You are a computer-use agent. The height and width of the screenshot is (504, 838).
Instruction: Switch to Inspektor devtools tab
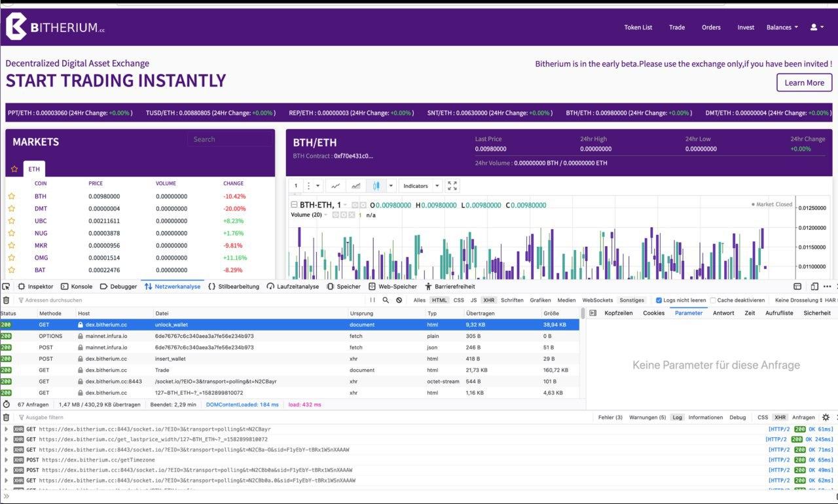click(35, 286)
